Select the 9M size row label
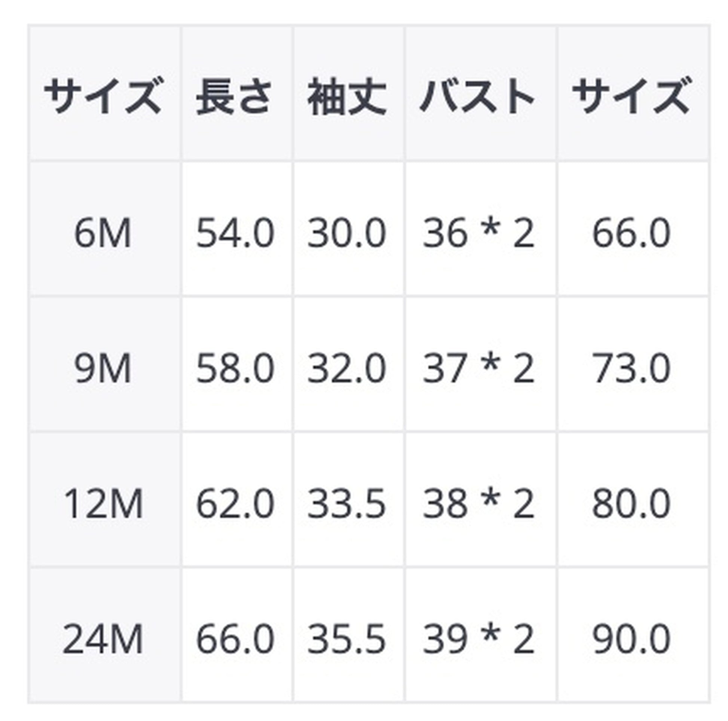The image size is (728, 721). [103, 369]
